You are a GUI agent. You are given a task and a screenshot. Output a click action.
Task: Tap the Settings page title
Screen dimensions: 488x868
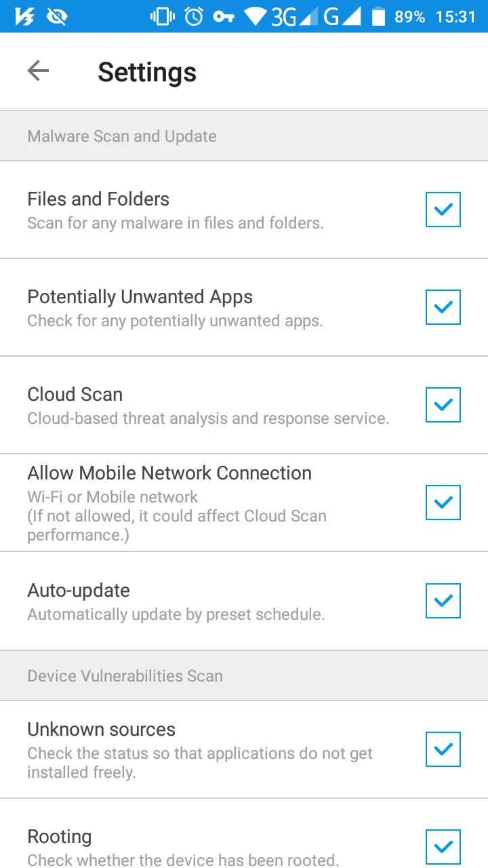coord(147,72)
